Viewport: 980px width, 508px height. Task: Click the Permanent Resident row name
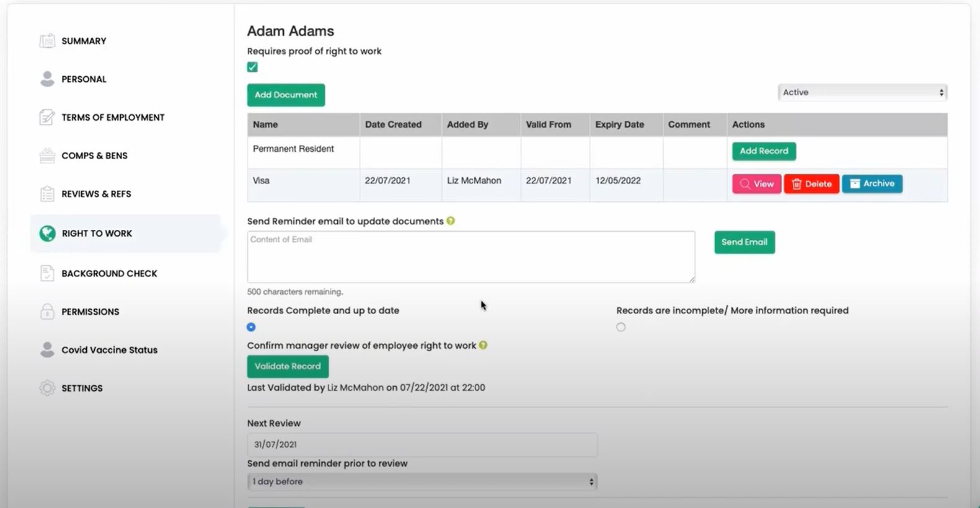point(293,149)
